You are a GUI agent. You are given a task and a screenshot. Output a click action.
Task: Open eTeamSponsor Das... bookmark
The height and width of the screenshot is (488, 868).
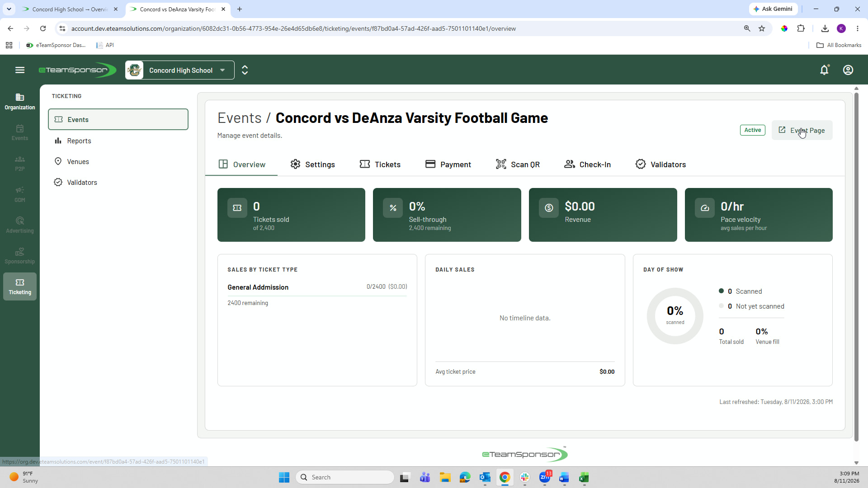56,45
